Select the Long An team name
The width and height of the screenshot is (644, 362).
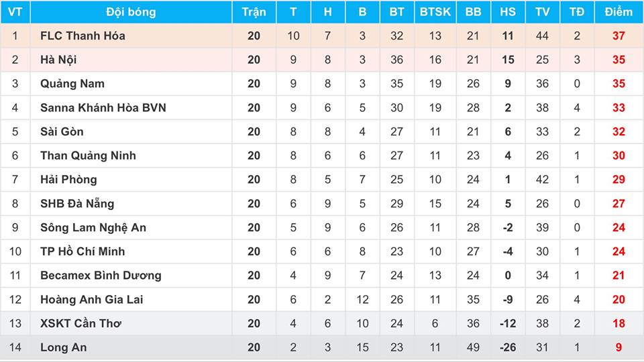[63, 347]
